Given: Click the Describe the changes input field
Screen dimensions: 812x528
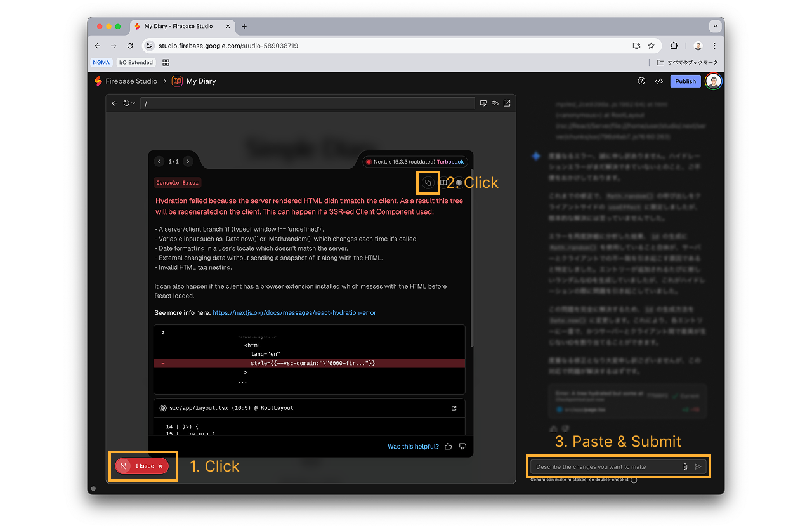Looking at the screenshot, I should pos(603,466).
